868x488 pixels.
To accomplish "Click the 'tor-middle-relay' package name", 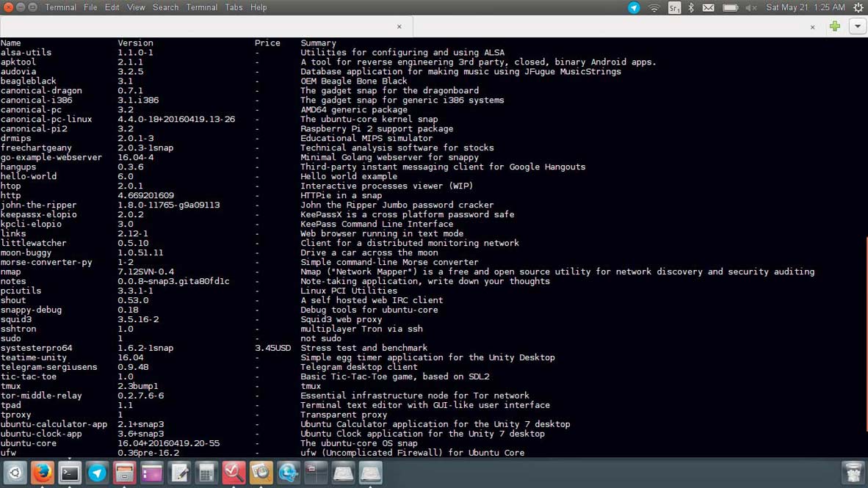I will tap(41, 396).
